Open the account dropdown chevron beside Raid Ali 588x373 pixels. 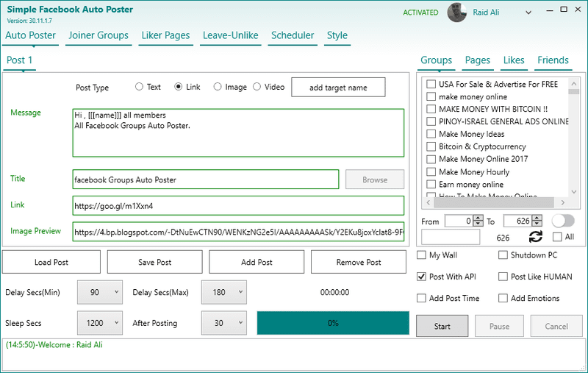(529, 13)
